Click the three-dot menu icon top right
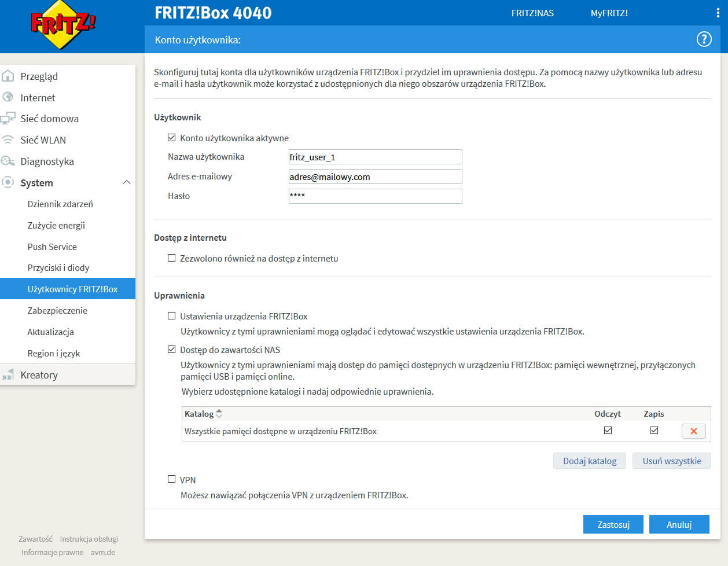728x566 pixels. (718, 12)
